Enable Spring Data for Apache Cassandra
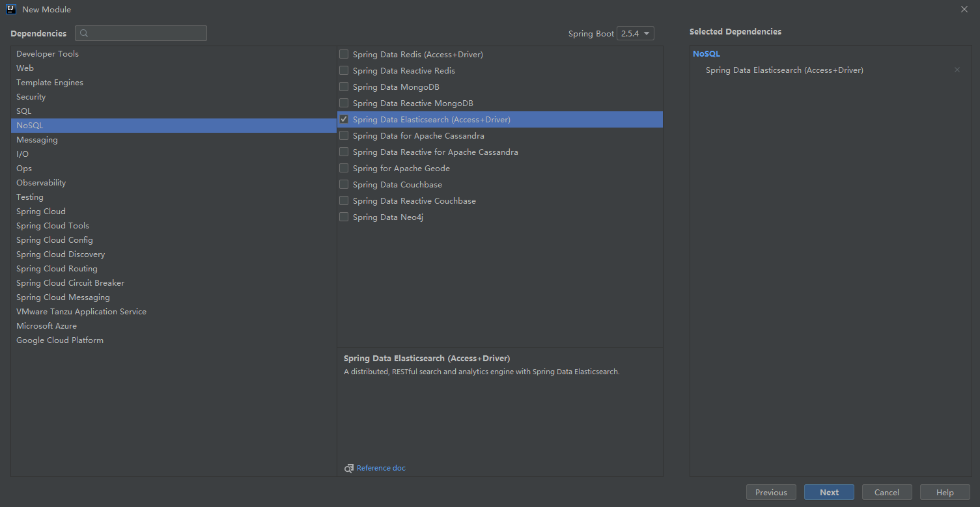The width and height of the screenshot is (980, 507). 344,135
